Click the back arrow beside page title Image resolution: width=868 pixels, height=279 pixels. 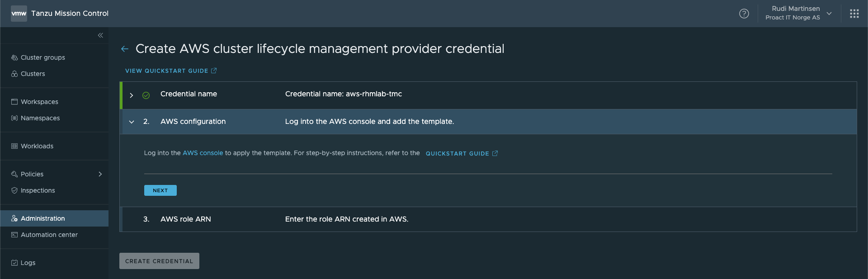pos(125,49)
